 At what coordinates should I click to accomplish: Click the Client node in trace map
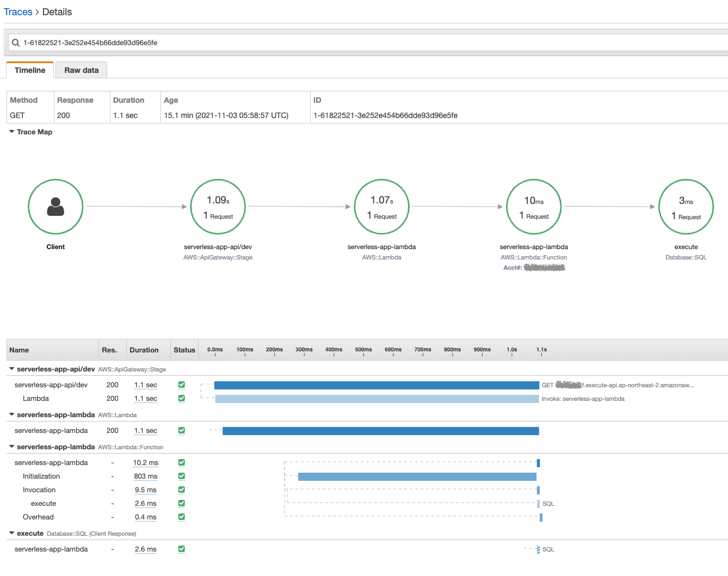[x=55, y=207]
